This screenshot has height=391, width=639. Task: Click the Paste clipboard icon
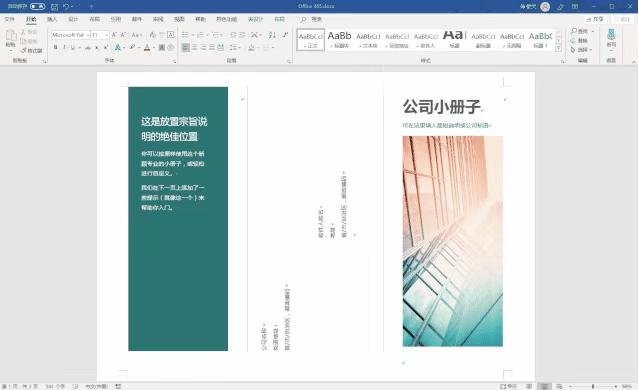click(x=11, y=36)
